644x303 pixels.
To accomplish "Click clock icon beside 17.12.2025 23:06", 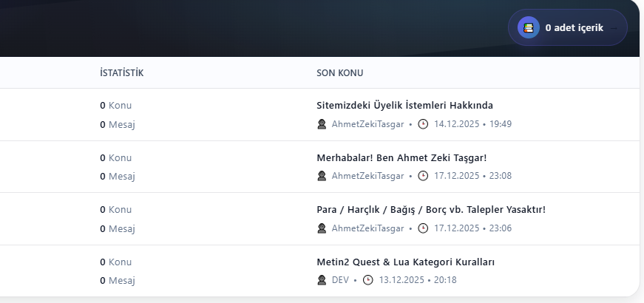I will coord(423,228).
